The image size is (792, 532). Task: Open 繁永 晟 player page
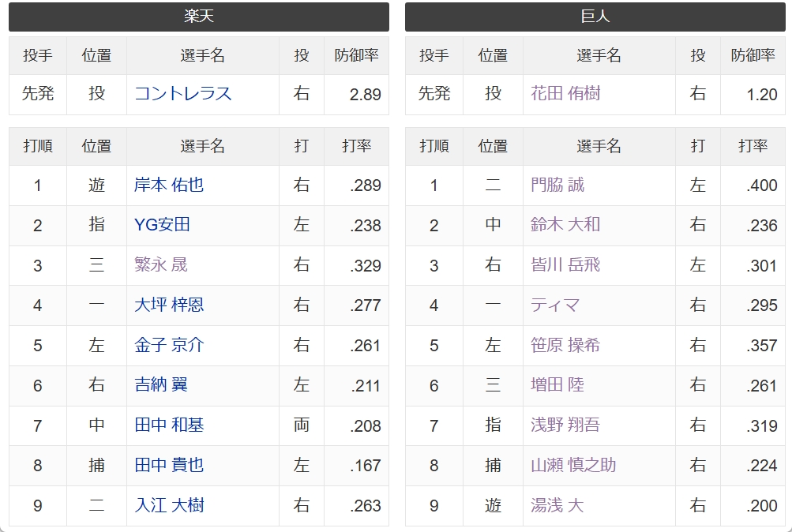(160, 265)
